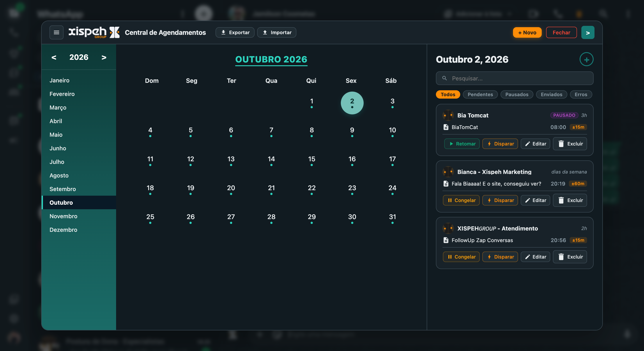Click the ±60m badge
The image size is (644, 351).
(x=578, y=184)
